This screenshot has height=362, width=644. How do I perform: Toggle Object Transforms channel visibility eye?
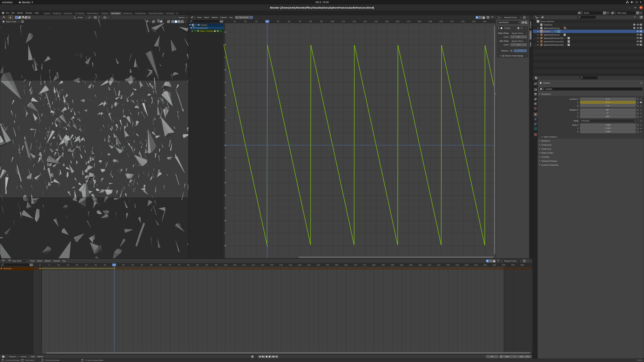point(198,31)
